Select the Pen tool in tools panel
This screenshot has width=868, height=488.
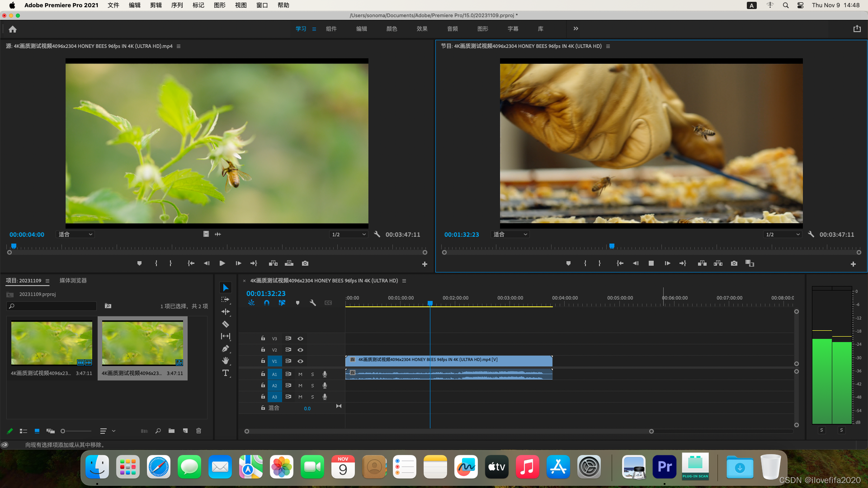(225, 348)
